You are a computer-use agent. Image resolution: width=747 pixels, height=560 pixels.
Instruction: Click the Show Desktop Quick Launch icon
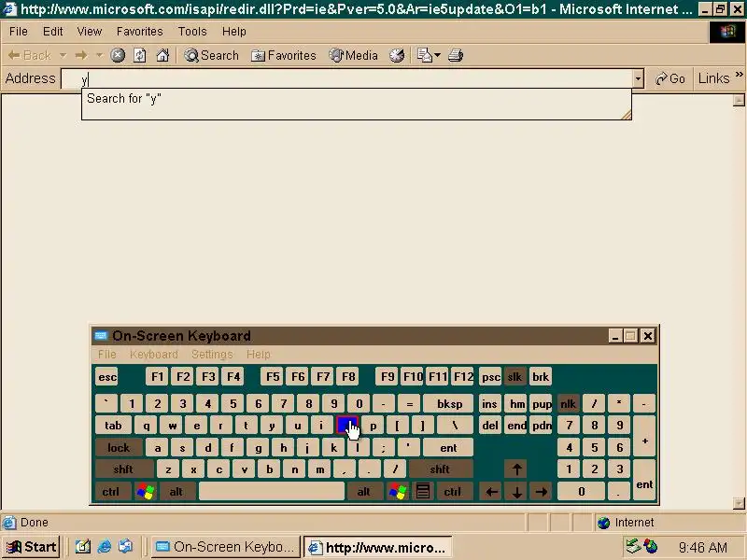(x=82, y=547)
